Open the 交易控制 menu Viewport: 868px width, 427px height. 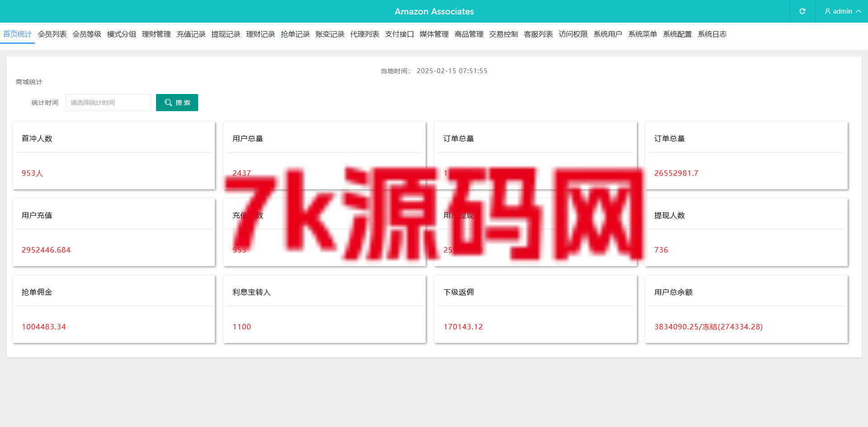tap(503, 34)
